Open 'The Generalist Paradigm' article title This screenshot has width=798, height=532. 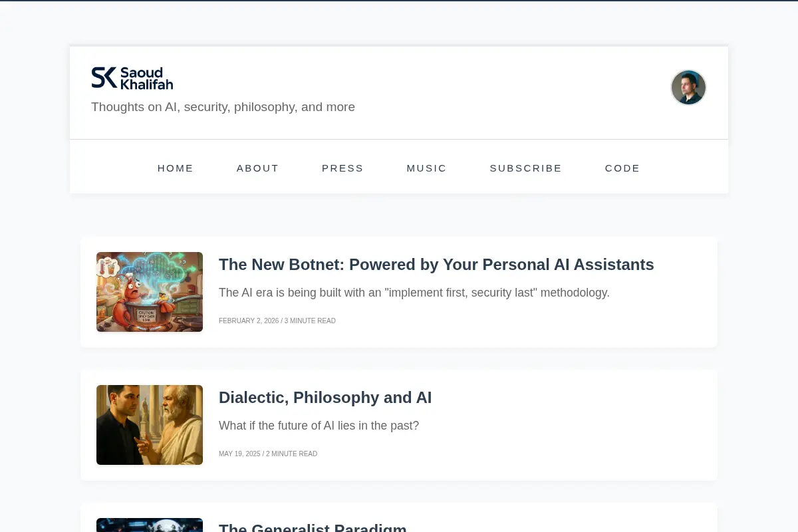click(313, 527)
